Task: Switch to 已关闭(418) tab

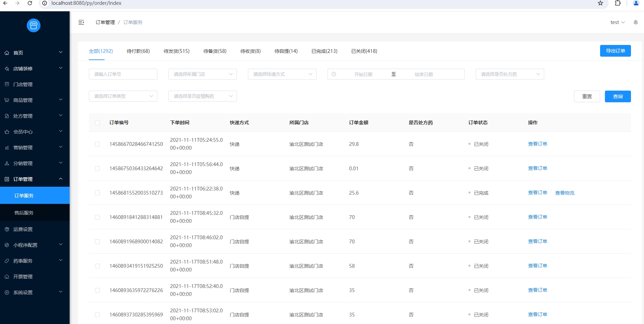Action: pyautogui.click(x=364, y=51)
